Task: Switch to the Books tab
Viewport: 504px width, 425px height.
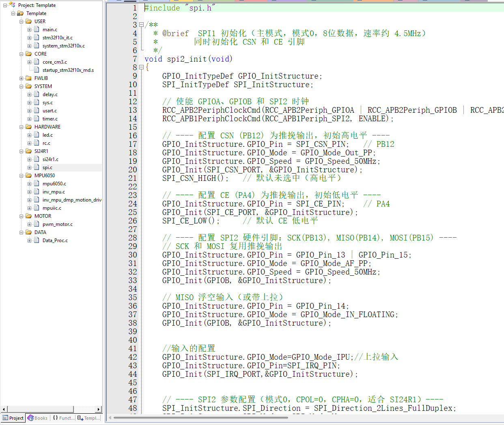Action: pos(38,418)
